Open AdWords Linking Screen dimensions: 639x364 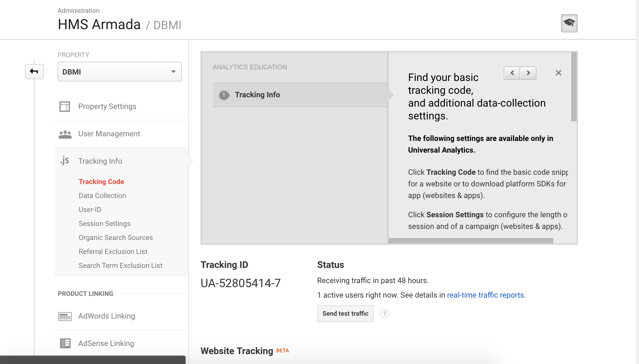107,316
